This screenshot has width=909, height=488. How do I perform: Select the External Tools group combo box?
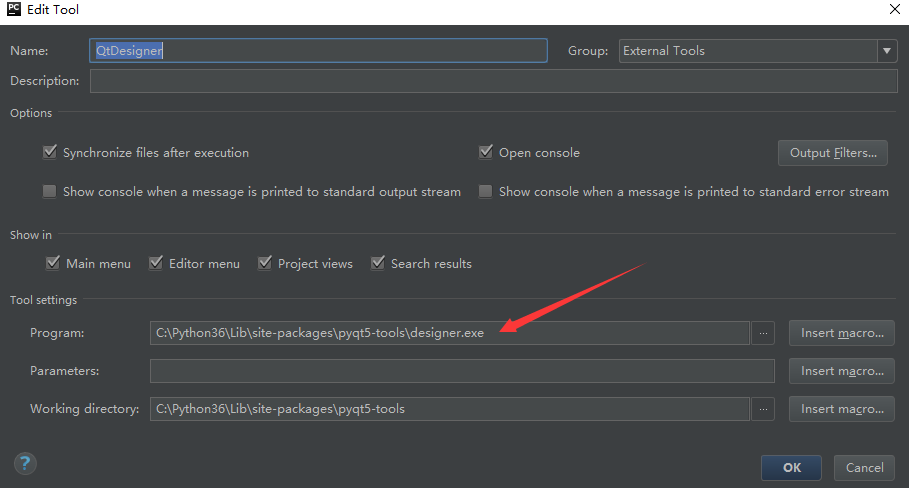758,51
